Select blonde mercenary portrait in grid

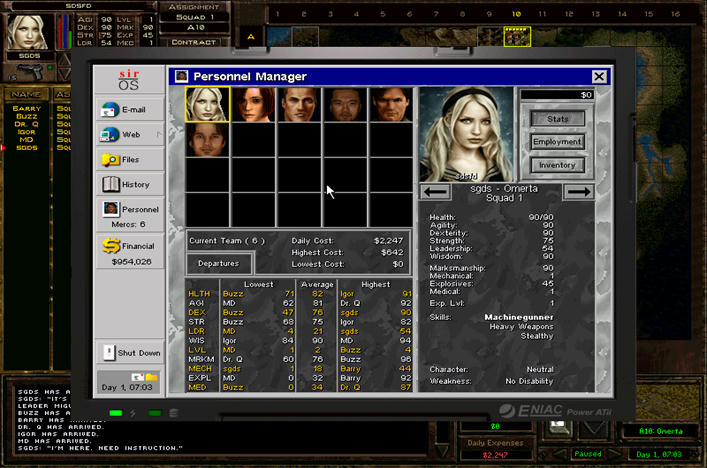(207, 105)
